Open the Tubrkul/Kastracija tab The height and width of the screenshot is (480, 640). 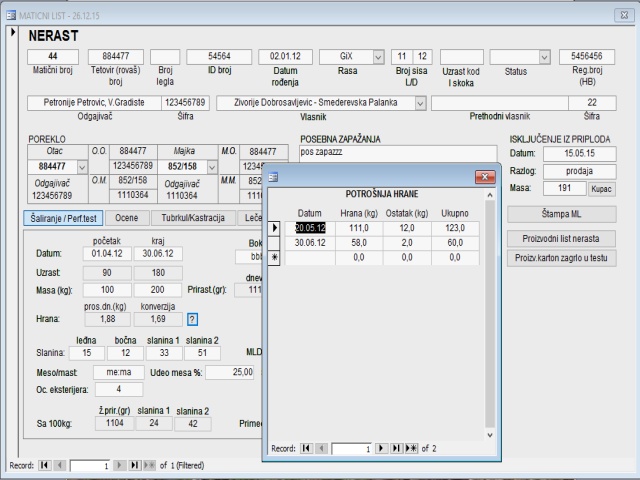coord(195,217)
